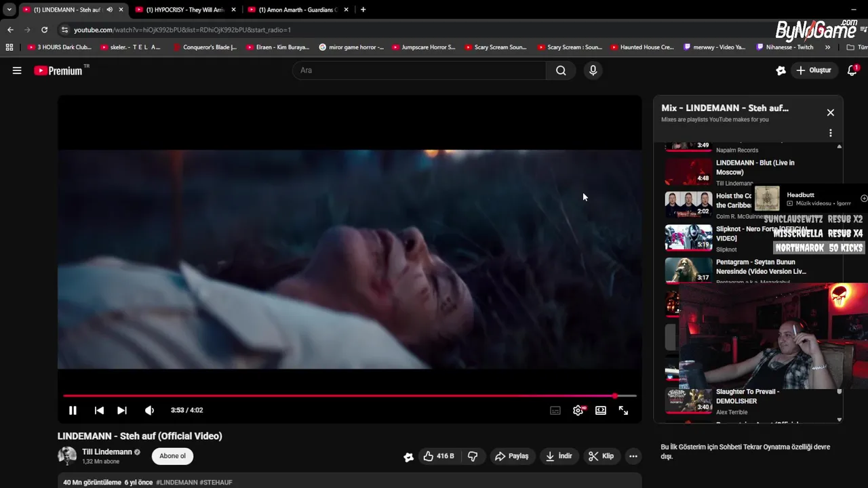Click the search magnifier button
This screenshot has height=488, width=868.
coord(561,70)
